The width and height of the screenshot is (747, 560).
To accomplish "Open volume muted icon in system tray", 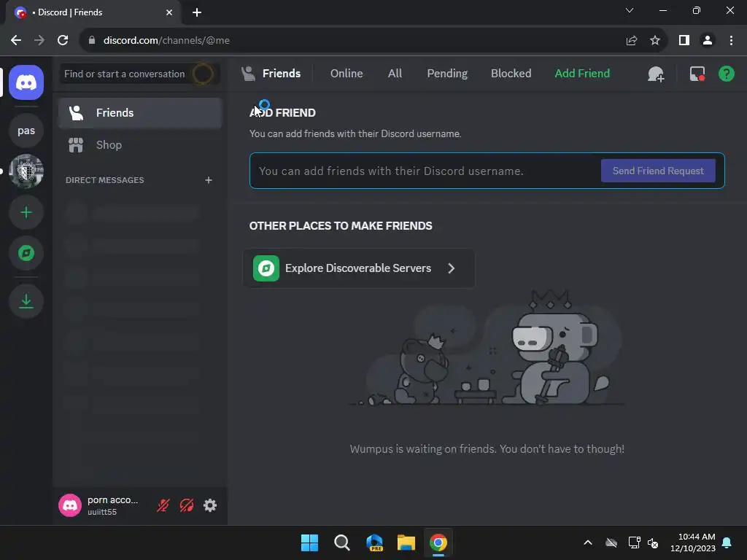I will tap(653, 542).
